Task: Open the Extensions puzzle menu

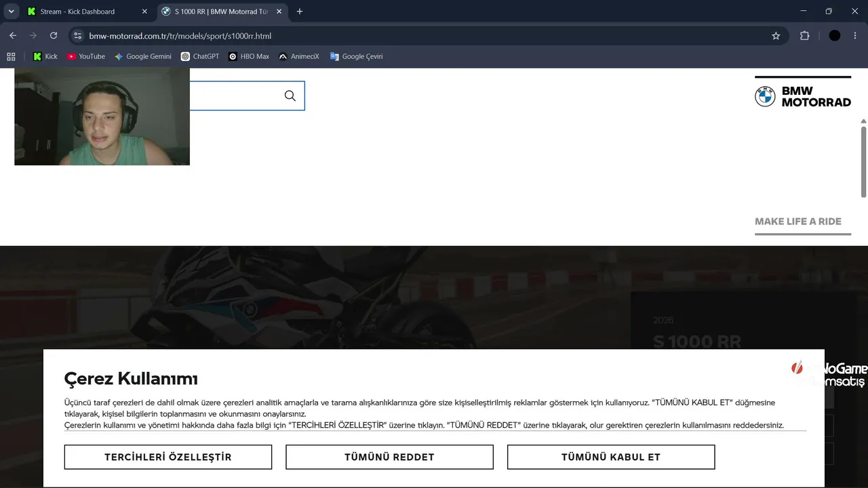Action: tap(805, 36)
